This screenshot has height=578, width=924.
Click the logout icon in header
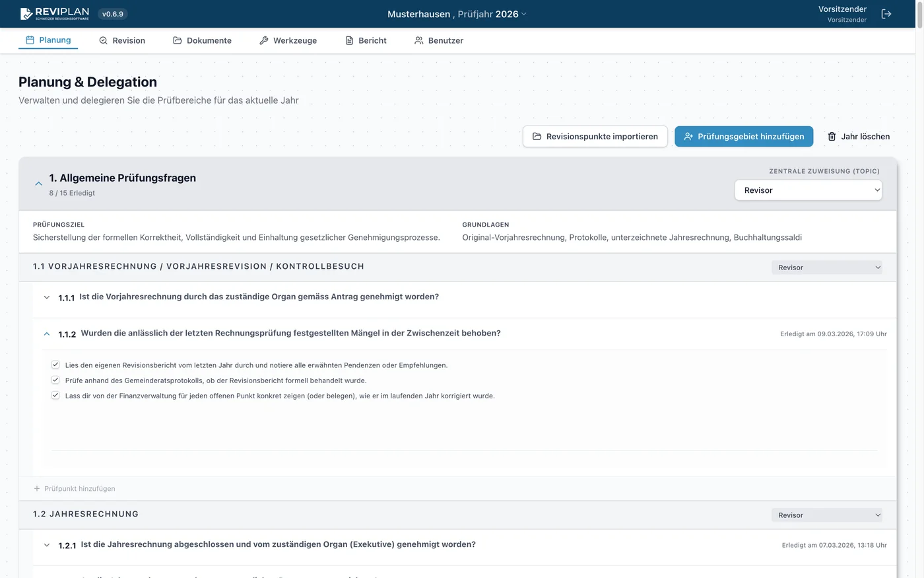(x=886, y=14)
